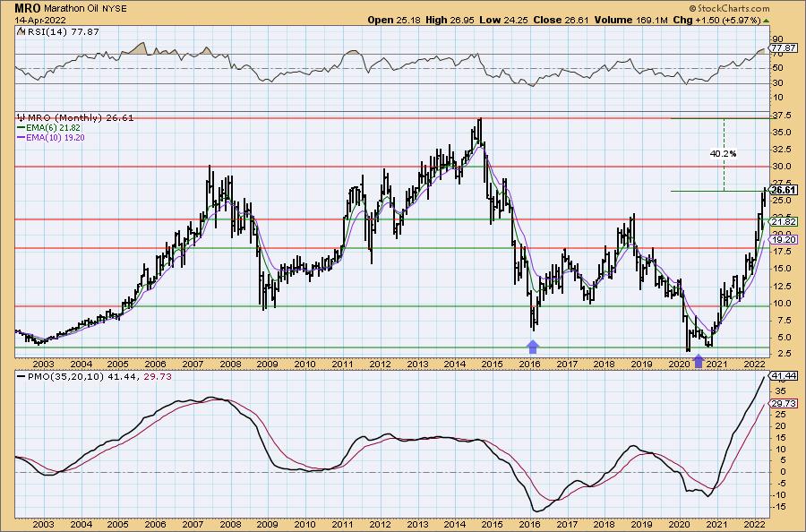Click the 26.61 price tag on right axis
The width and height of the screenshot is (806, 532).
pyautogui.click(x=784, y=190)
